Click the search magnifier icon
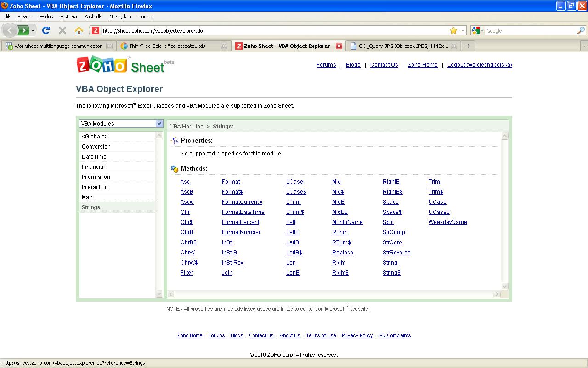Viewport: 588px width, 368px height. coord(581,30)
